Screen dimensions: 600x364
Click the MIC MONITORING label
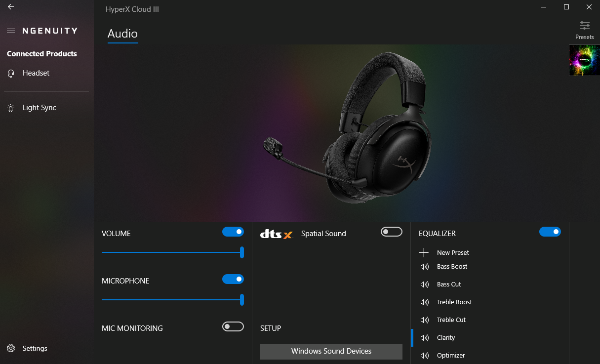(132, 328)
